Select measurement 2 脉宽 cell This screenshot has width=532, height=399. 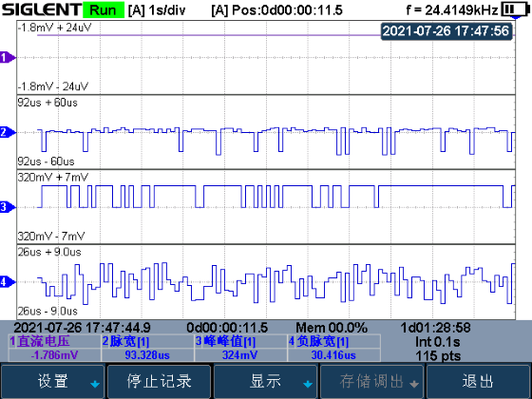coord(147,348)
